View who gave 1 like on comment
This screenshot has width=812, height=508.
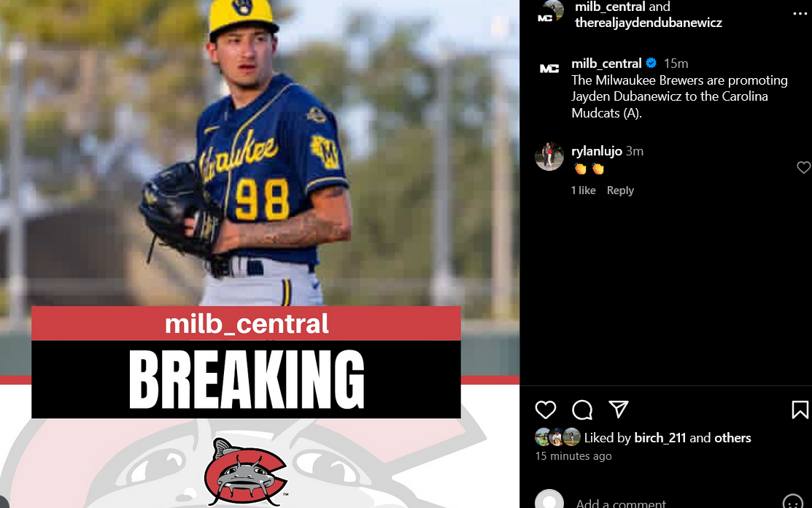point(583,190)
